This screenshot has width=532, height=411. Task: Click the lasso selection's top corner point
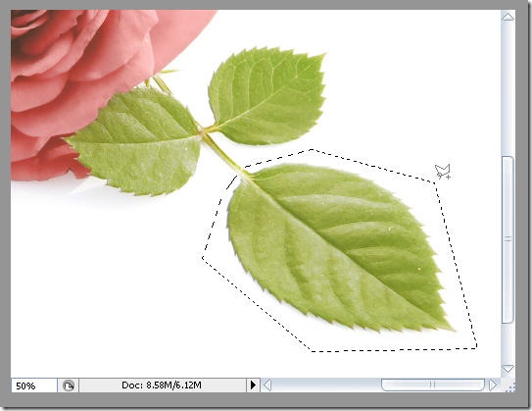coord(313,149)
